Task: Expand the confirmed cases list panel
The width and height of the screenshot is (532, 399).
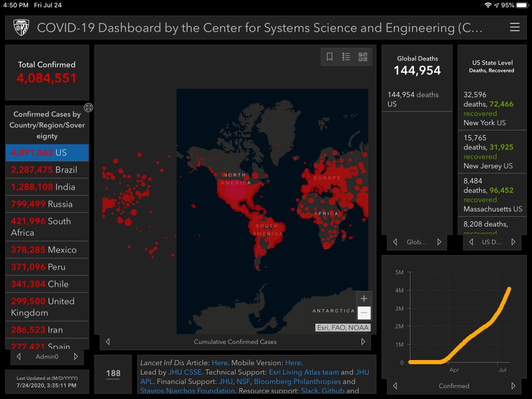Action: pyautogui.click(x=89, y=108)
